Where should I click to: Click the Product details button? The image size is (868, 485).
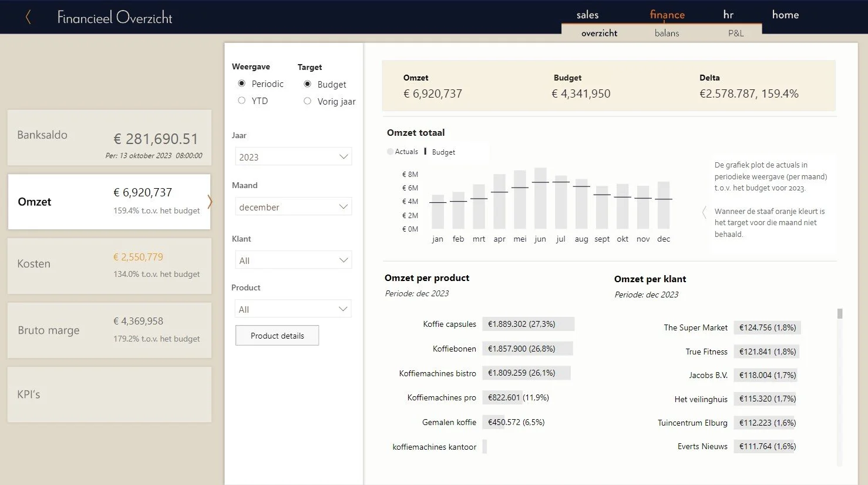point(277,336)
